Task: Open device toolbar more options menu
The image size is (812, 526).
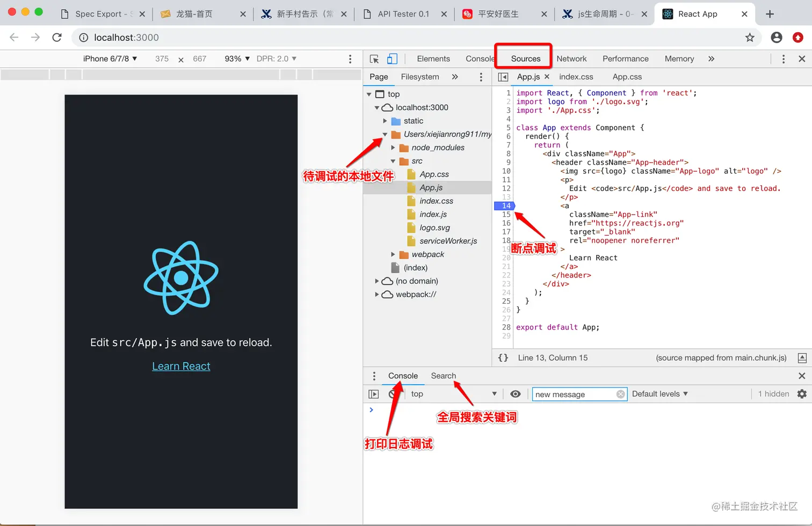Action: click(350, 59)
